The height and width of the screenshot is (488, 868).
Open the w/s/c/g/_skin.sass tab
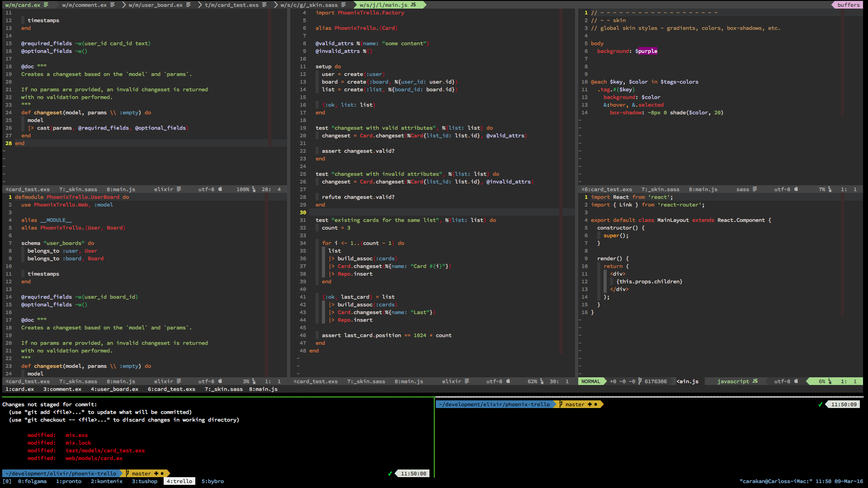pyautogui.click(x=309, y=5)
